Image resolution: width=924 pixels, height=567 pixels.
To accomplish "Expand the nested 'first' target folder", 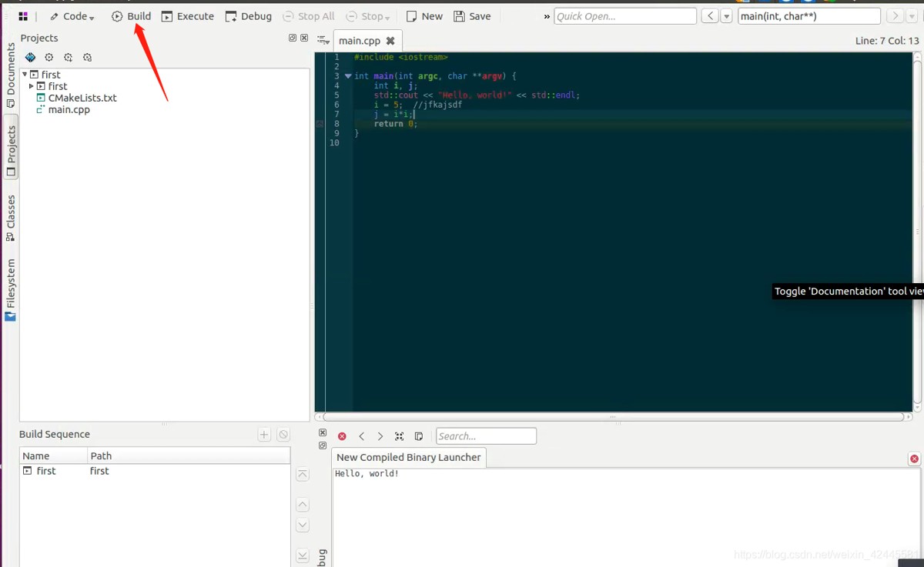I will pyautogui.click(x=32, y=86).
